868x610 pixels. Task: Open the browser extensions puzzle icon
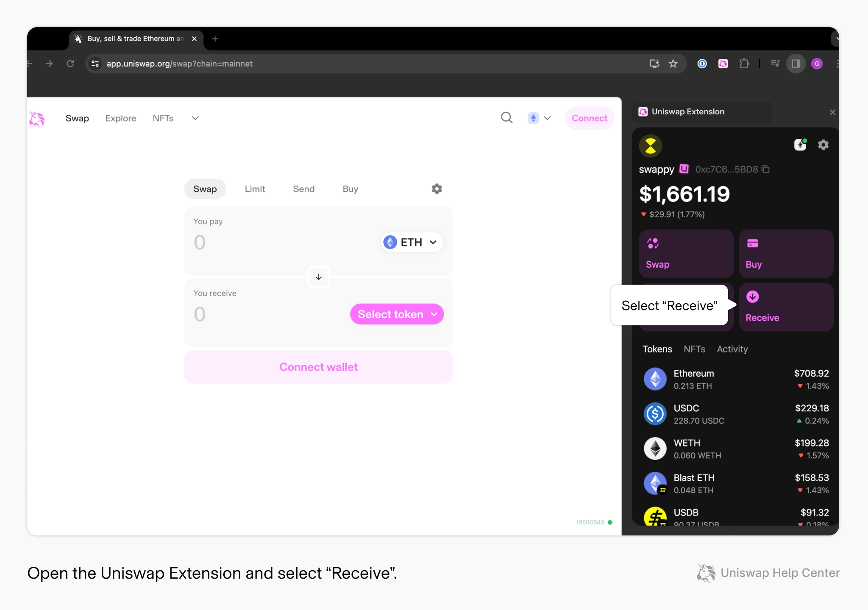744,64
